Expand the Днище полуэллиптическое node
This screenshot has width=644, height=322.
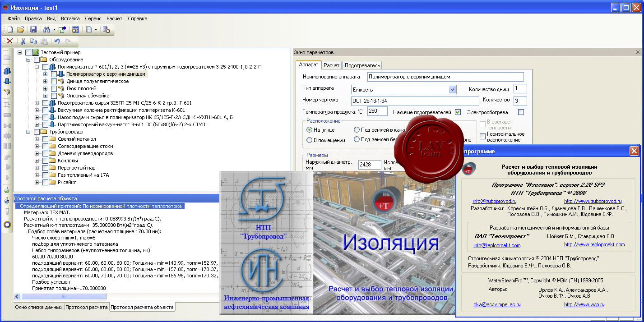[45, 81]
